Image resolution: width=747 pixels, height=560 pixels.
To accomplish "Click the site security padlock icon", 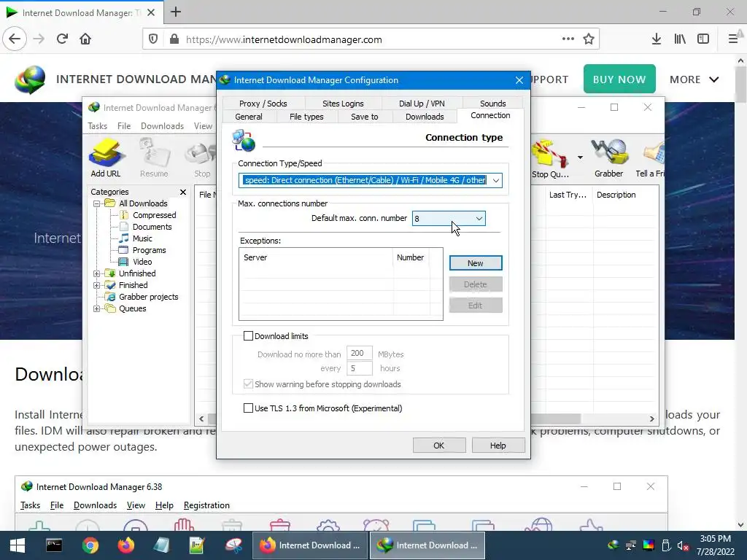I will click(x=174, y=39).
